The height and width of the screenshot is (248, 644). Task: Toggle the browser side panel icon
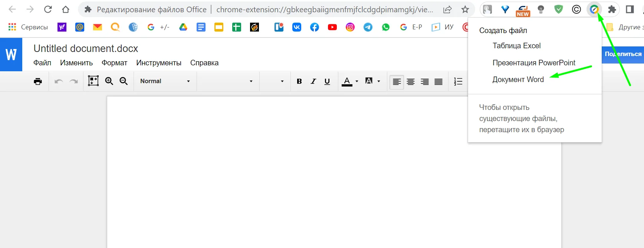click(x=630, y=9)
